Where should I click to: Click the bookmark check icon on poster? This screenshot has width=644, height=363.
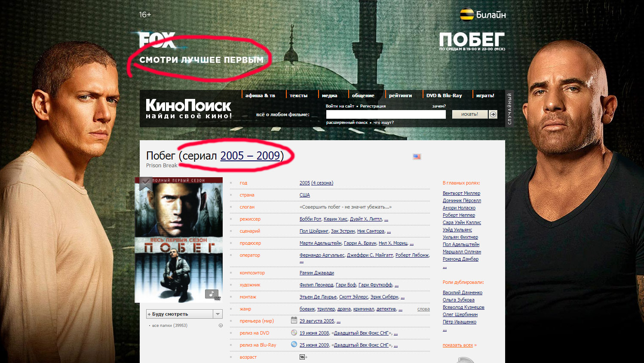(x=145, y=184)
